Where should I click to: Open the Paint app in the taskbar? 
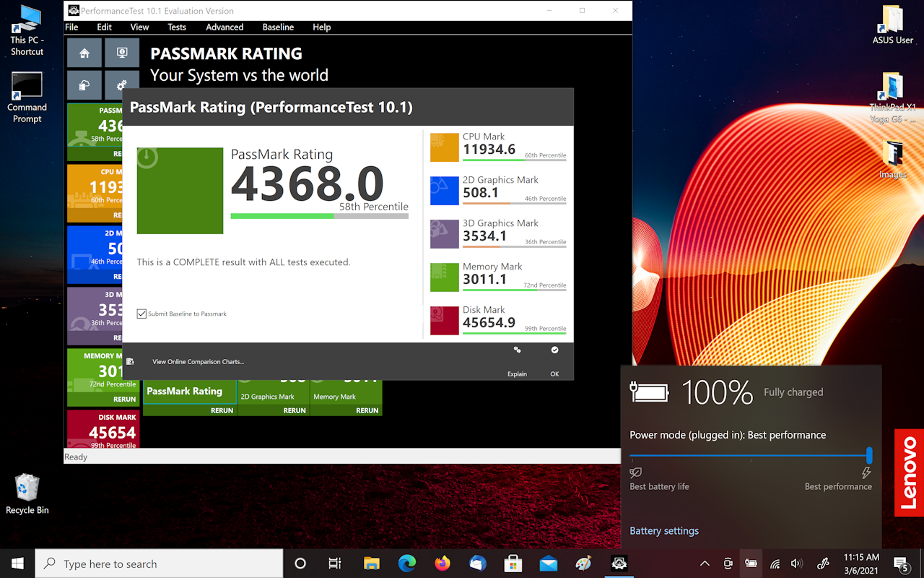[x=583, y=564]
